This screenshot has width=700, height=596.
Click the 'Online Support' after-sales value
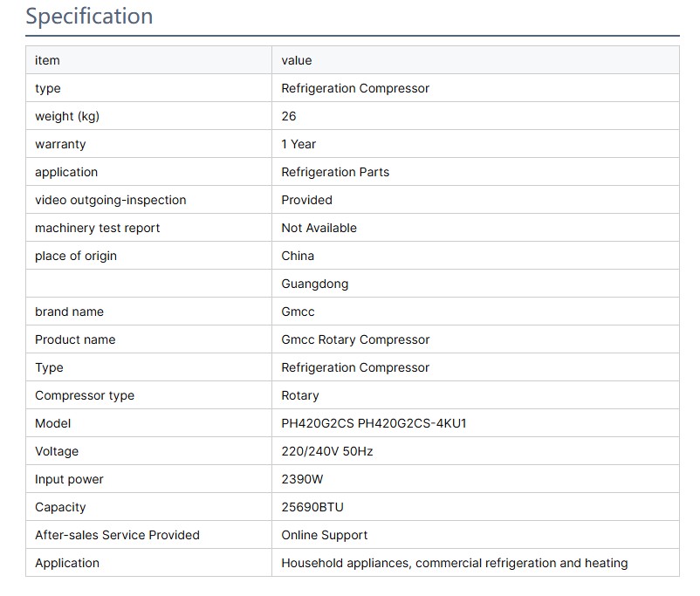point(324,535)
